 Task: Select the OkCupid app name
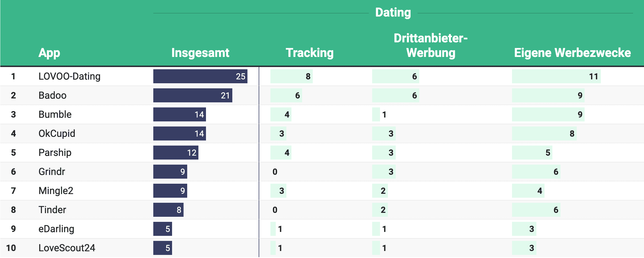click(x=57, y=133)
